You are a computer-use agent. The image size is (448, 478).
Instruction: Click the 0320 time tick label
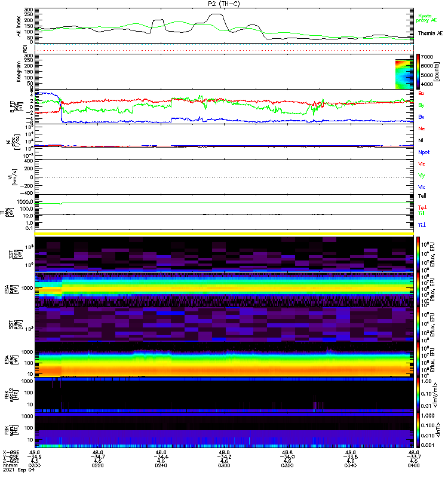coord(287,465)
